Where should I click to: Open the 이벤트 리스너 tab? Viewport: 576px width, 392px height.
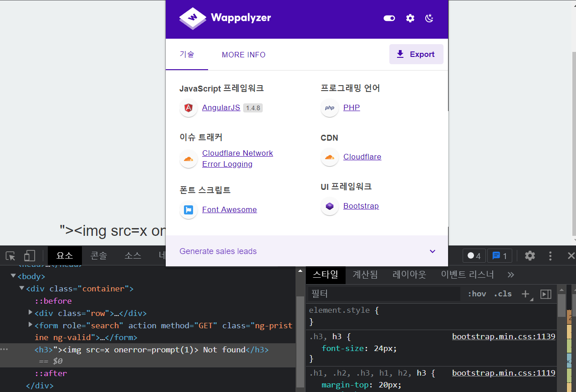(x=467, y=275)
